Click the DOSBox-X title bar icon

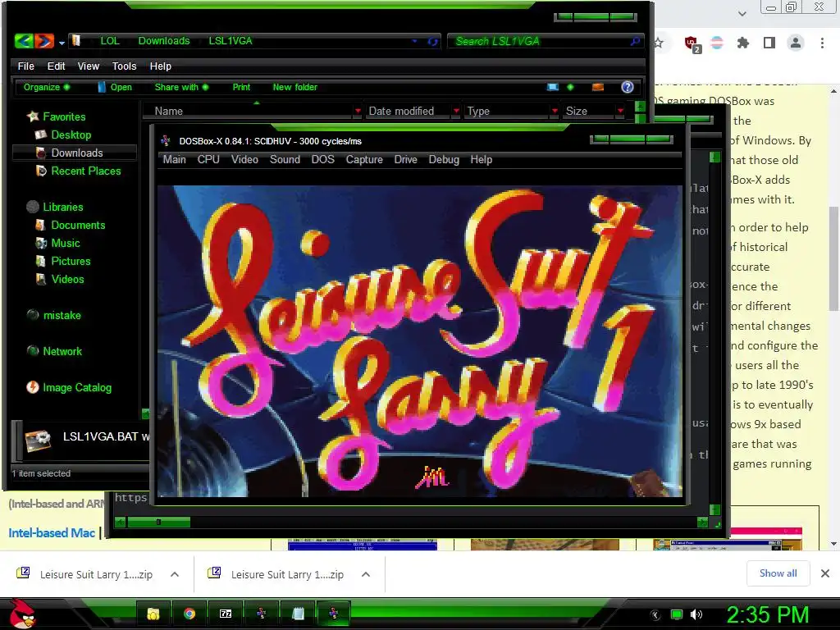coord(166,141)
